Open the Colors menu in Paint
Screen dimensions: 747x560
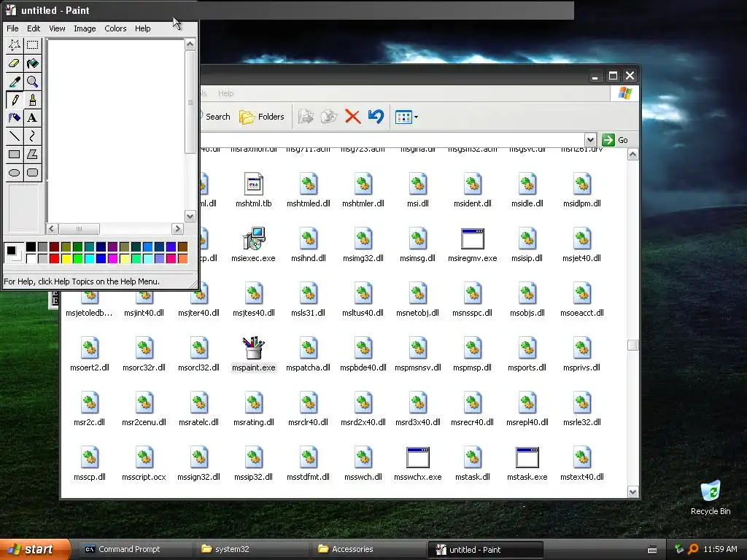click(x=115, y=28)
